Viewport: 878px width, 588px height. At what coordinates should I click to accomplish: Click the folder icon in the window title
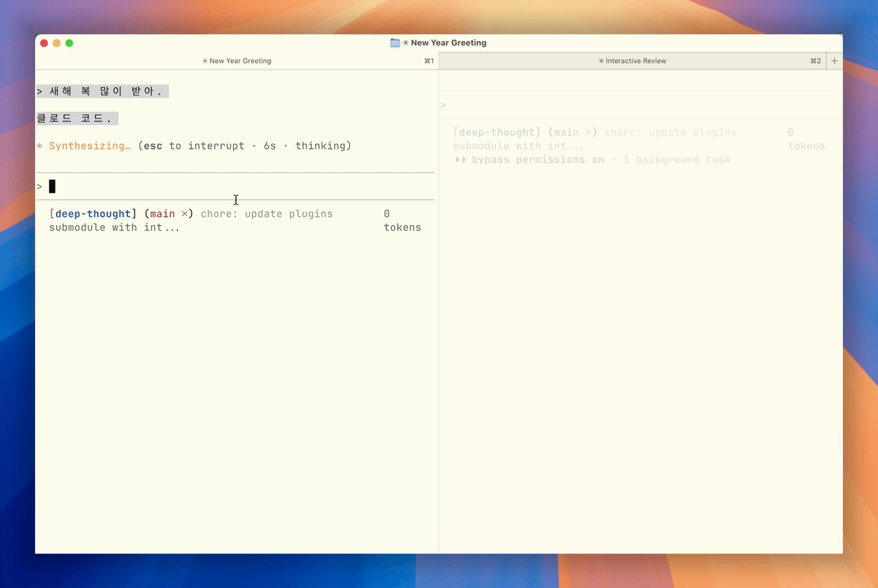[x=395, y=43]
